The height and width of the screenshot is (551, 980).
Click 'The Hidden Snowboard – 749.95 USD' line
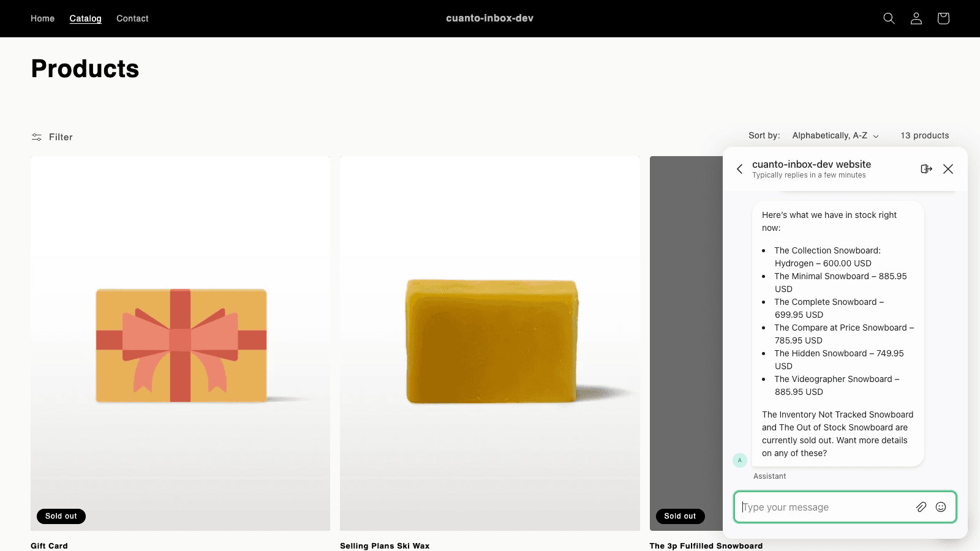pyautogui.click(x=839, y=359)
